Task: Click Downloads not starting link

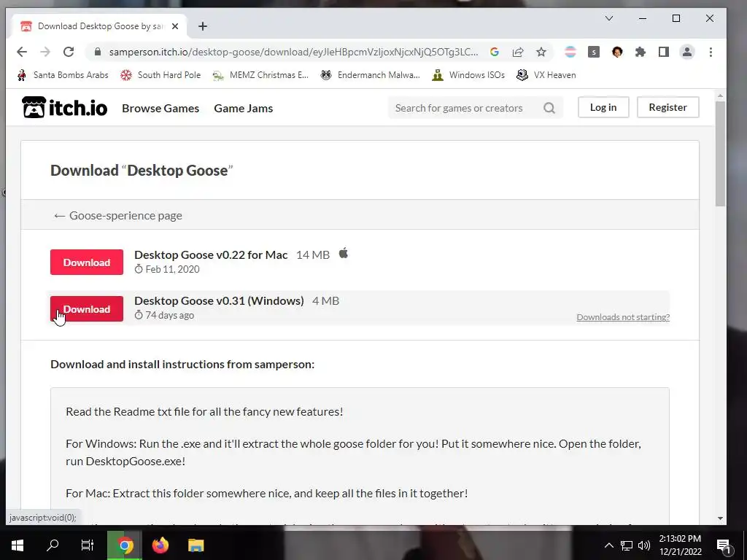Action: [623, 317]
